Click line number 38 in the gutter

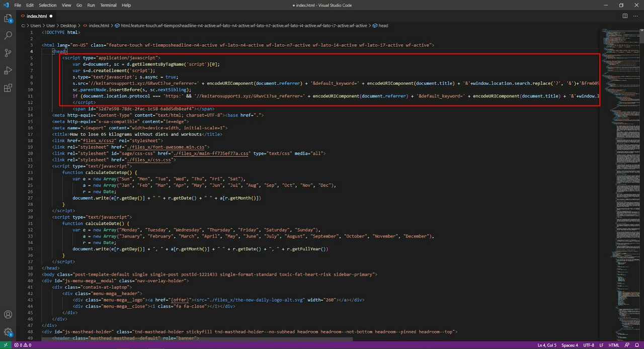coord(31,268)
